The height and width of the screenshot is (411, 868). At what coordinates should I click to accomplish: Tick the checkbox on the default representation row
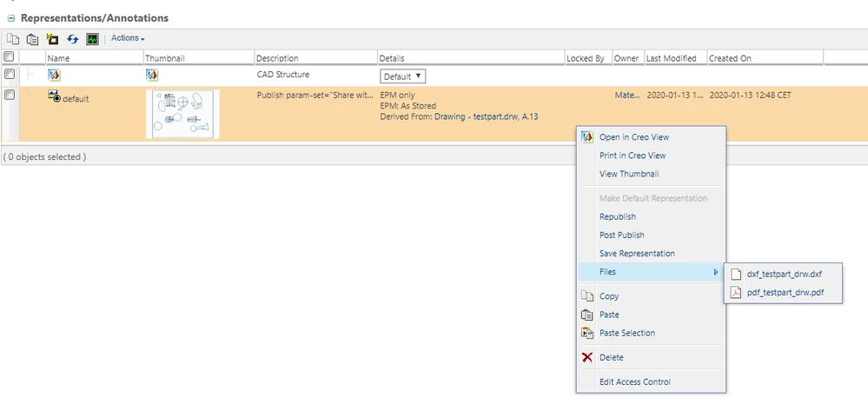pyautogui.click(x=9, y=95)
